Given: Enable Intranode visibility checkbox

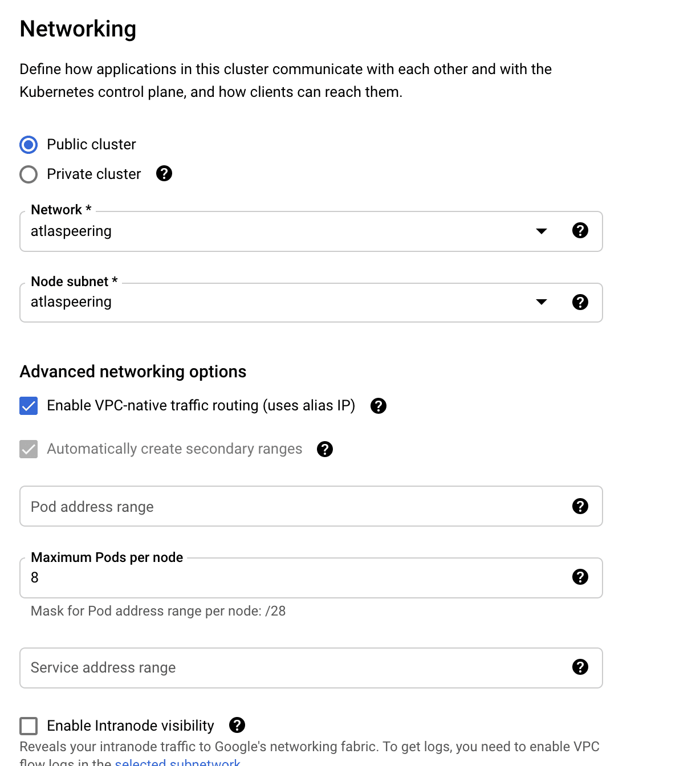Looking at the screenshot, I should (29, 726).
